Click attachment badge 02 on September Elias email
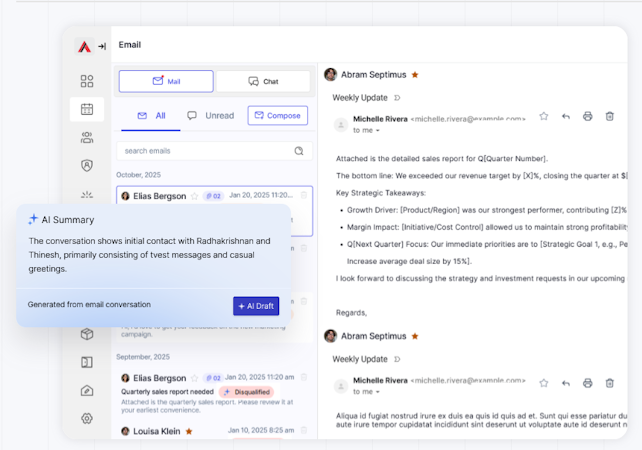642x450 pixels. coord(213,378)
